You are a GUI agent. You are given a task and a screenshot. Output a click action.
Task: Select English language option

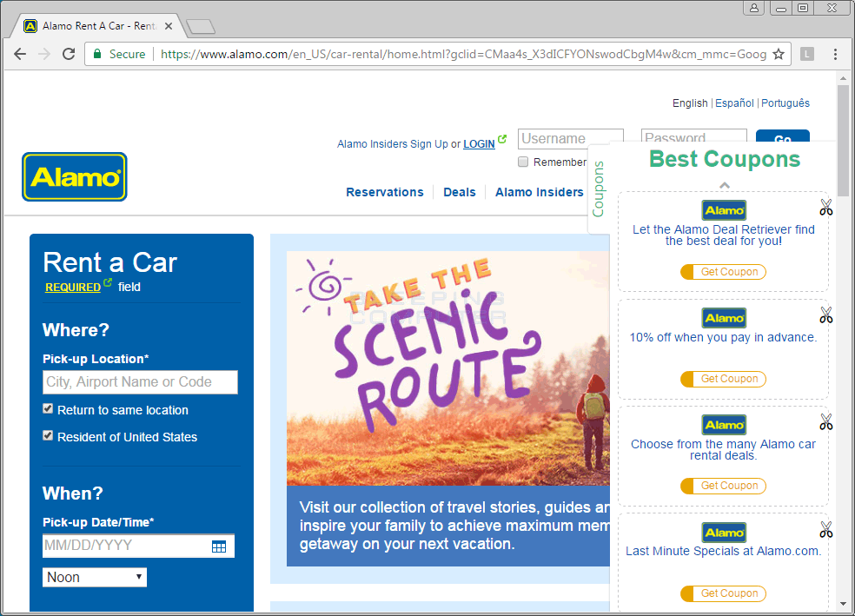tap(690, 103)
